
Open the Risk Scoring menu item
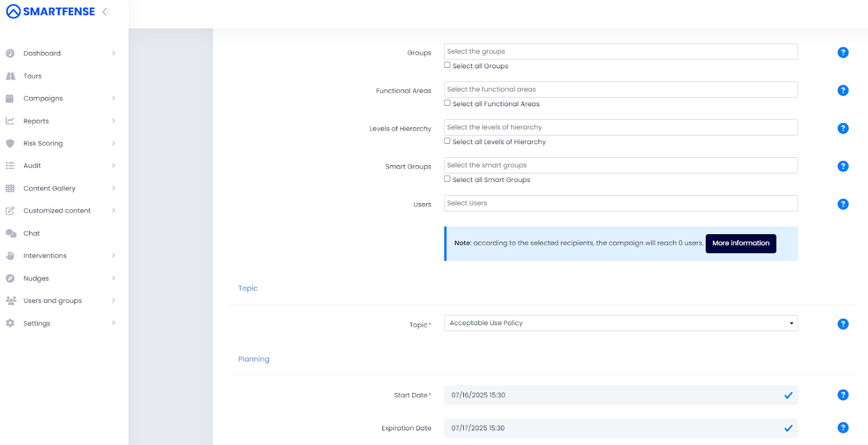(43, 144)
